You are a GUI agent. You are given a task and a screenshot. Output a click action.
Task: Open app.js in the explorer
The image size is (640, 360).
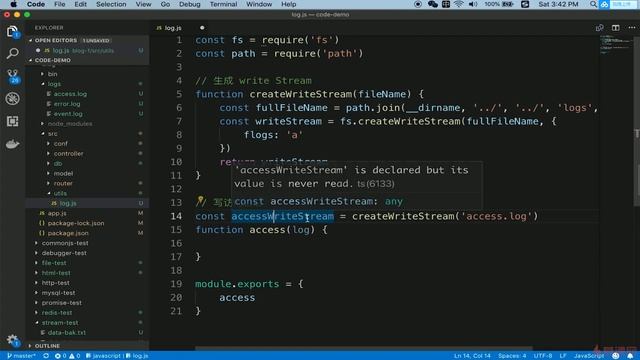click(57, 213)
